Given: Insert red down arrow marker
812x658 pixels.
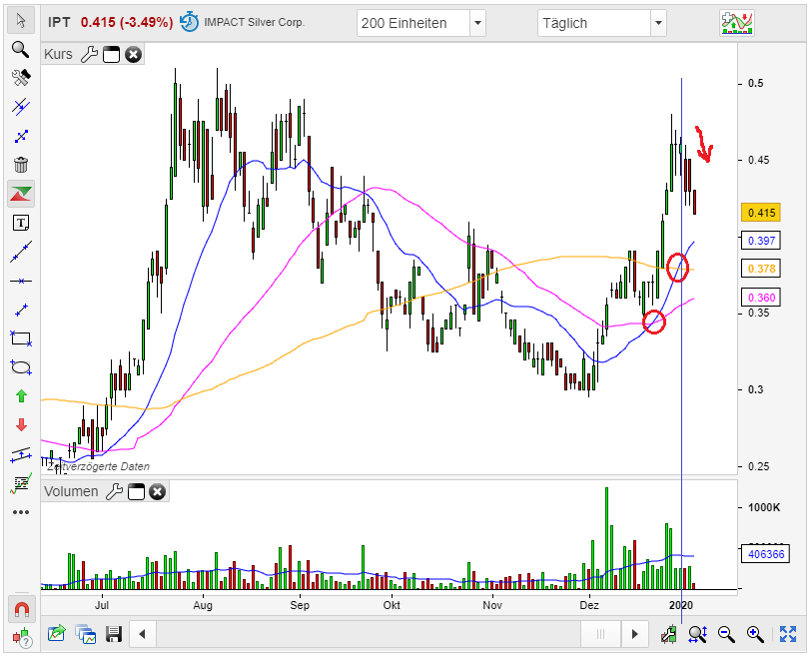Looking at the screenshot, I should coord(21,425).
